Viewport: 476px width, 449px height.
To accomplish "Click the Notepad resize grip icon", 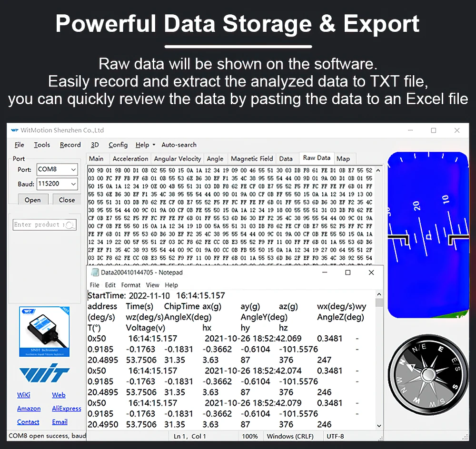I will click(380, 438).
